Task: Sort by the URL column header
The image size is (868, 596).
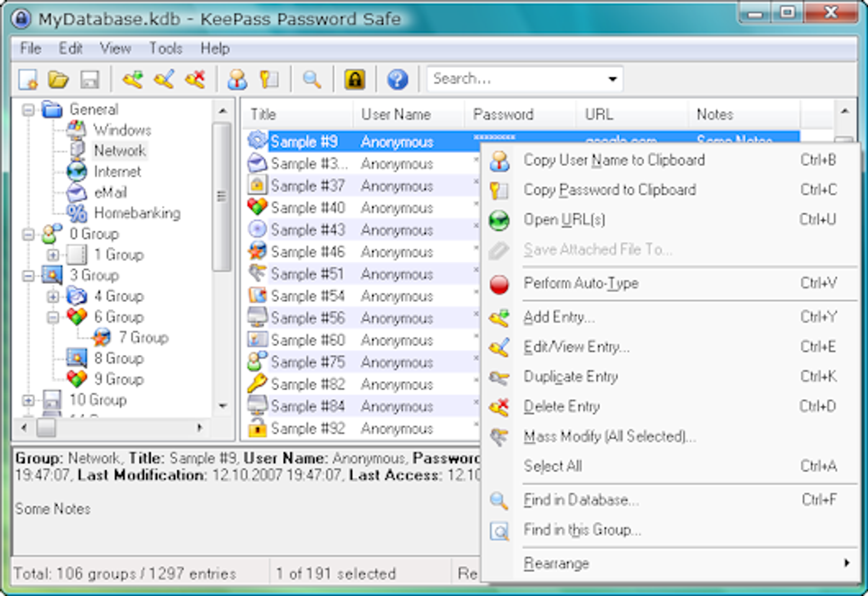Action: tap(632, 114)
